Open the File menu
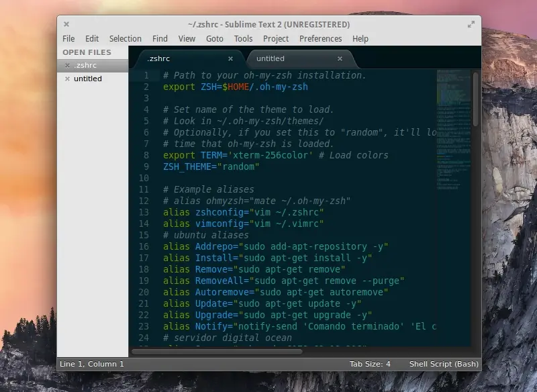Screen dimensions: 537x392 [x=68, y=39]
